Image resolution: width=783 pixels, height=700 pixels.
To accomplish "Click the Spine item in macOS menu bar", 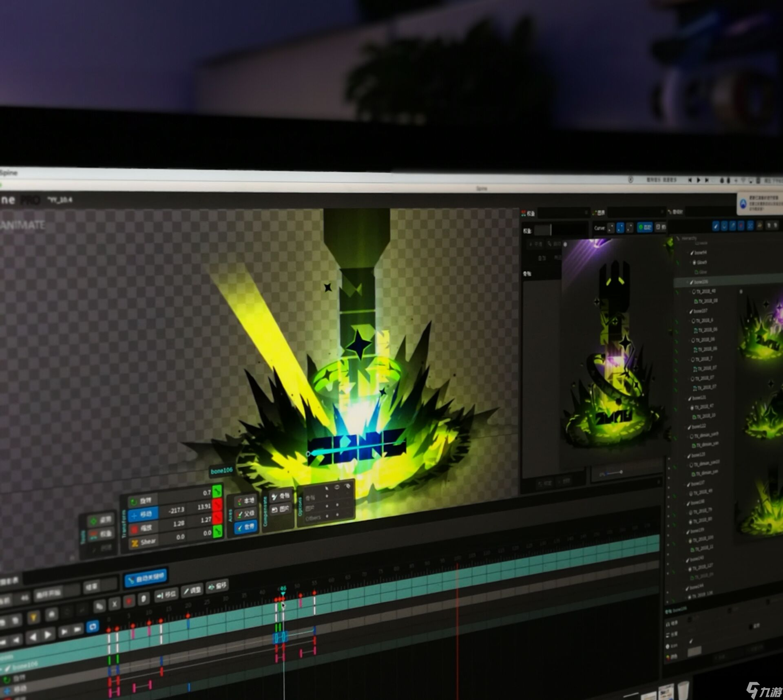I will 9,172.
